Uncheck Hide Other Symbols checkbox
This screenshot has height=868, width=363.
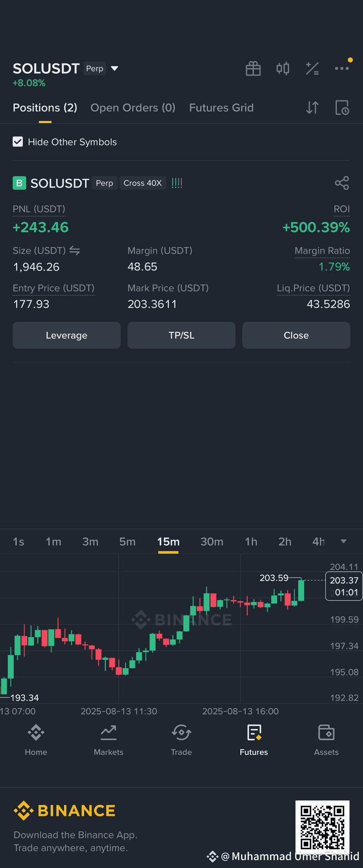(18, 142)
